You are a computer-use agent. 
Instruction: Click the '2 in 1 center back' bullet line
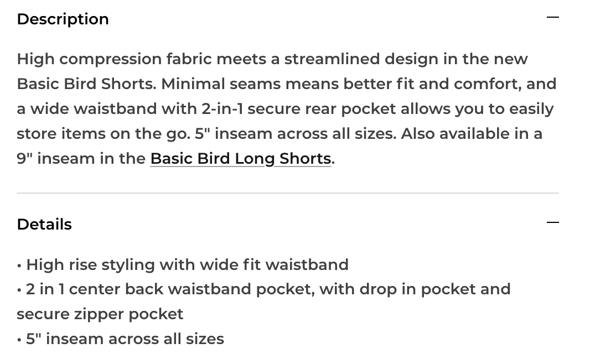[x=264, y=289]
